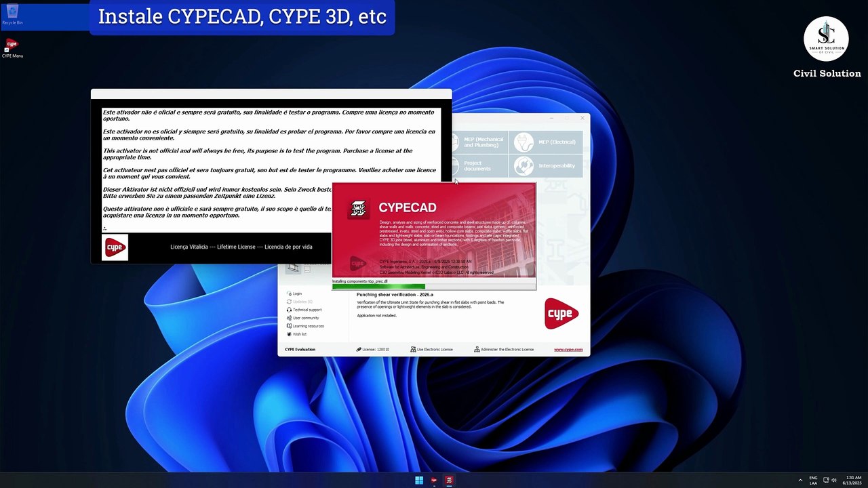Viewport: 868px width, 488px height.
Task: Click the installation progress bar
Action: coord(434,287)
